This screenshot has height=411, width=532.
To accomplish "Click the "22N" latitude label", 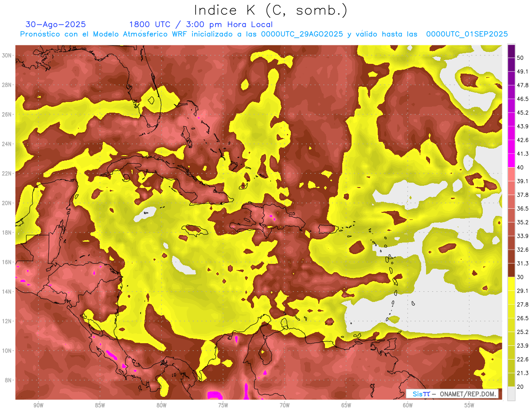I will click(8, 173).
